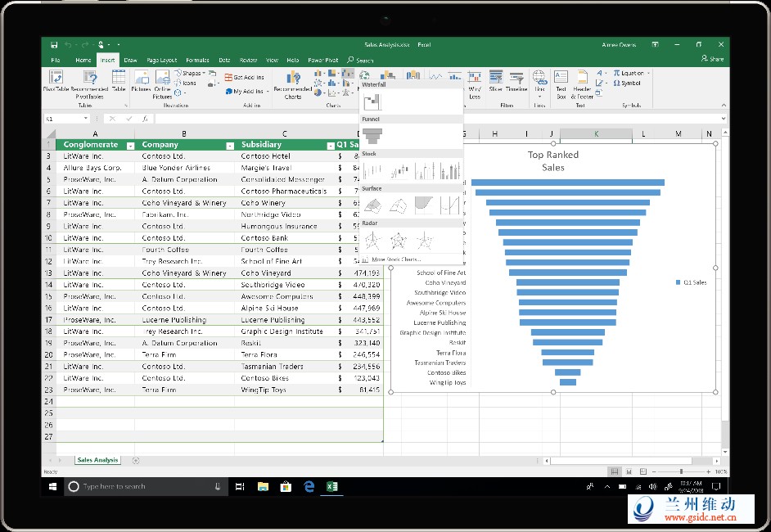The image size is (771, 532).
Task: Click More Stock Charts link
Action: (396, 259)
